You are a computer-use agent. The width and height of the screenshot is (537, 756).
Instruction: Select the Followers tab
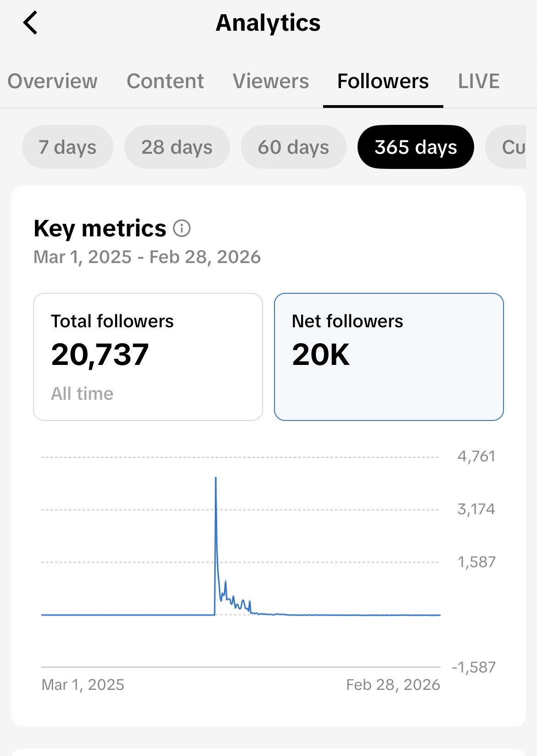point(383,81)
